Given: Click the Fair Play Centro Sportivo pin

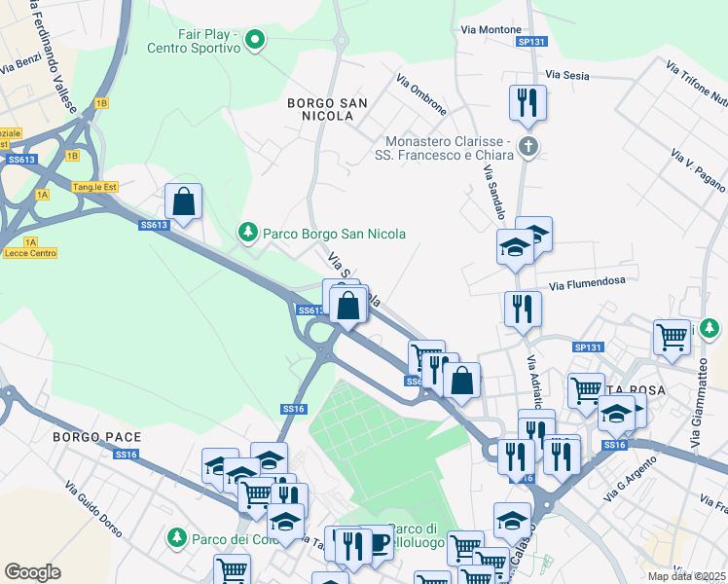Looking at the screenshot, I should (254, 40).
